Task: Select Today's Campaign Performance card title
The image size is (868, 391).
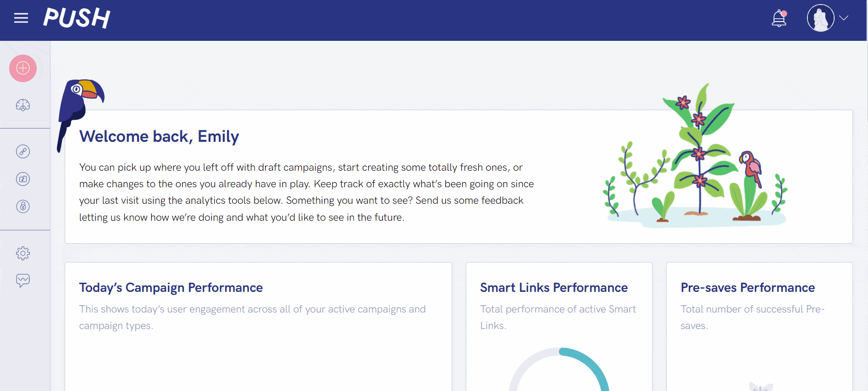Action: (x=171, y=288)
